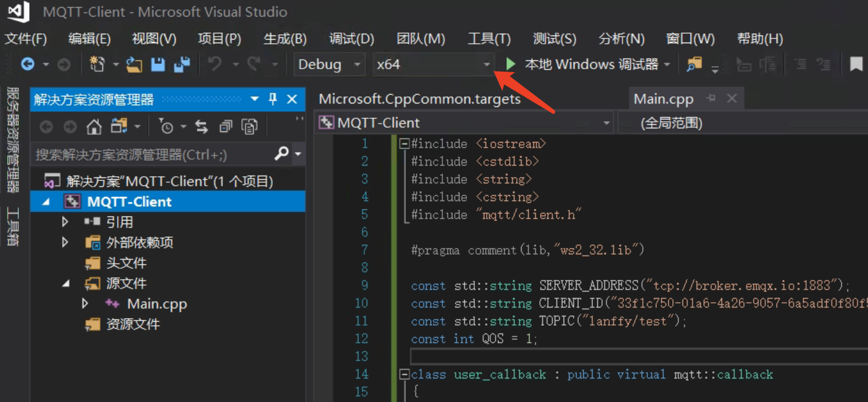Image resolution: width=868 pixels, height=402 pixels.
Task: Click the Open File folder icon
Action: click(134, 64)
